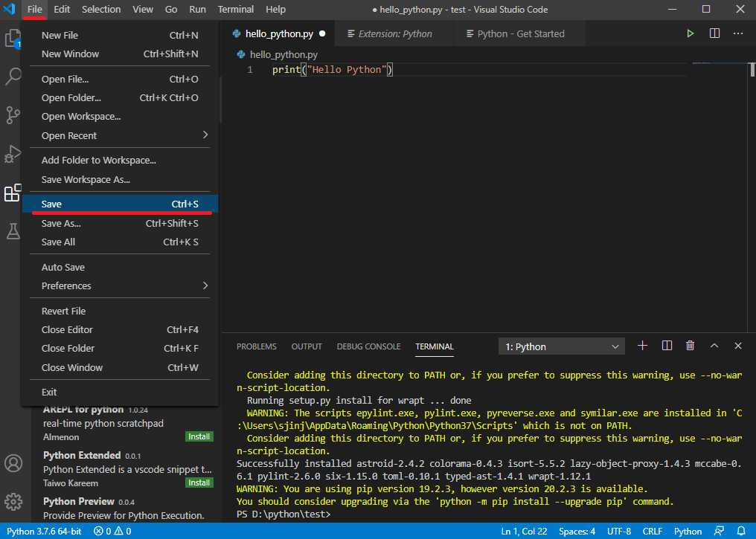Click the VS Code logo icon
756x539 pixels.
pos(10,9)
